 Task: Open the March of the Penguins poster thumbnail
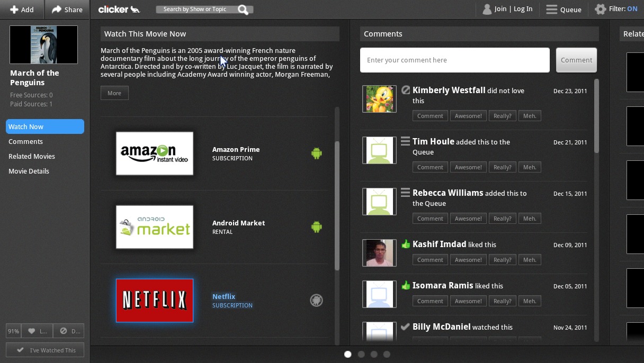43,44
